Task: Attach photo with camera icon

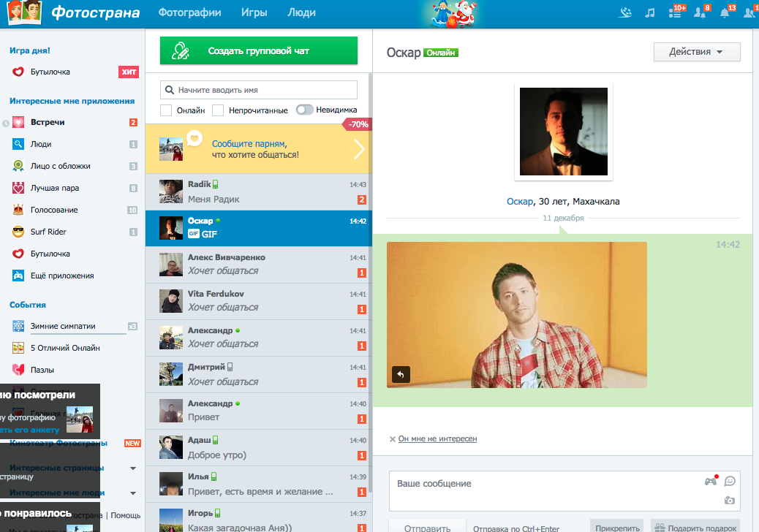Action: point(730,501)
